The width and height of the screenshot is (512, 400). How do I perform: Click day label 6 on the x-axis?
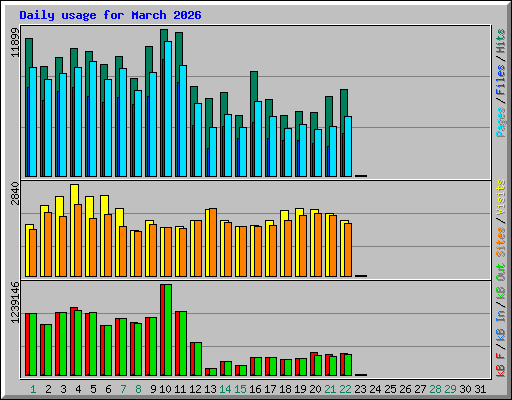[x=108, y=389]
